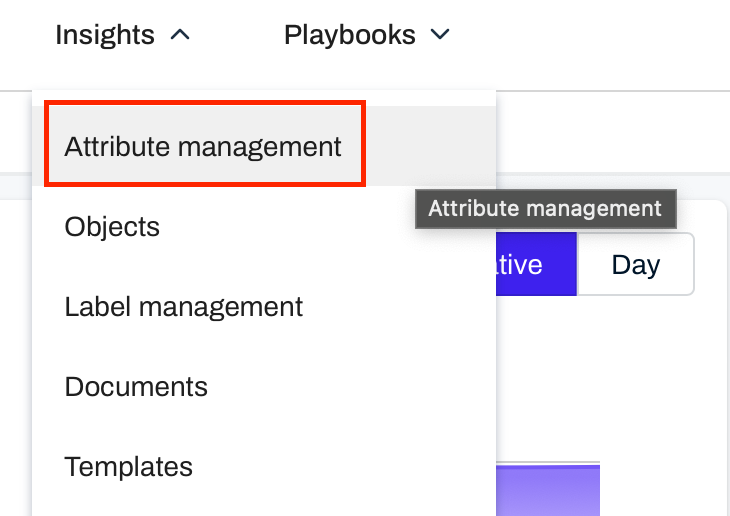Switch the chart view to Day
The width and height of the screenshot is (730, 516).
click(635, 265)
